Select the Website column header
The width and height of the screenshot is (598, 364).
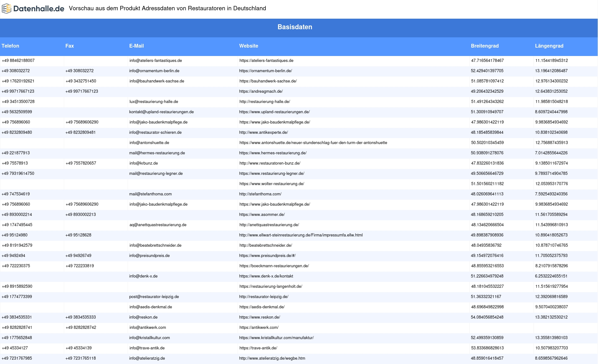click(249, 46)
